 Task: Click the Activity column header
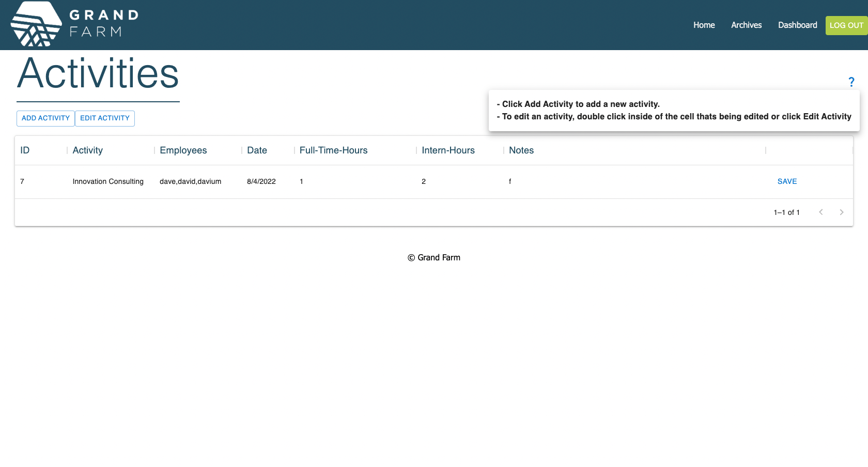coord(87,150)
